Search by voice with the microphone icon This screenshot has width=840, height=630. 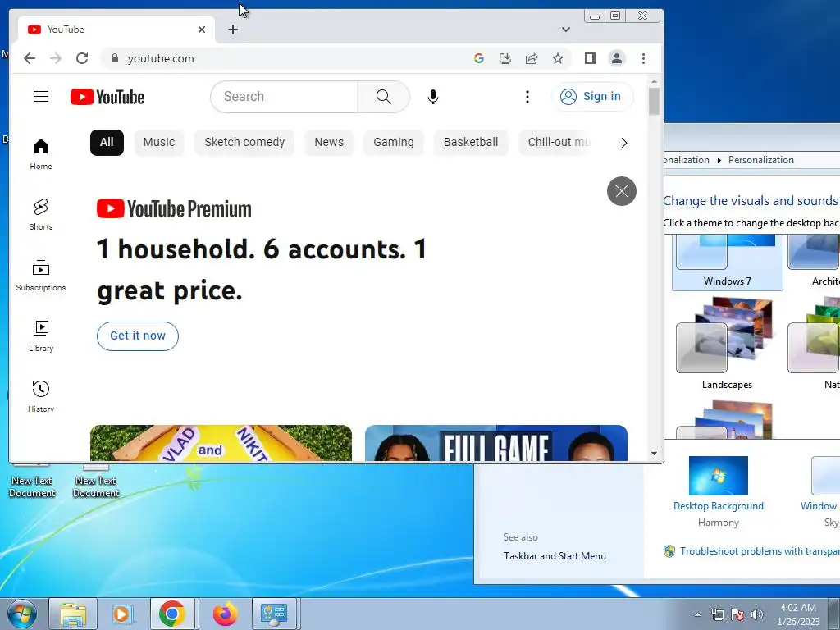433,97
